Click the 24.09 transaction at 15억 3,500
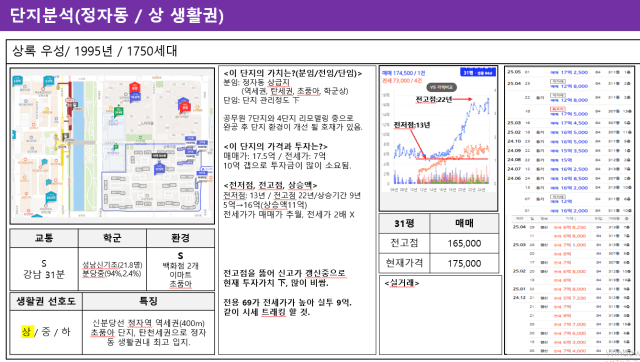Image resolution: width=640 pixels, height=362 pixels. click(x=569, y=151)
